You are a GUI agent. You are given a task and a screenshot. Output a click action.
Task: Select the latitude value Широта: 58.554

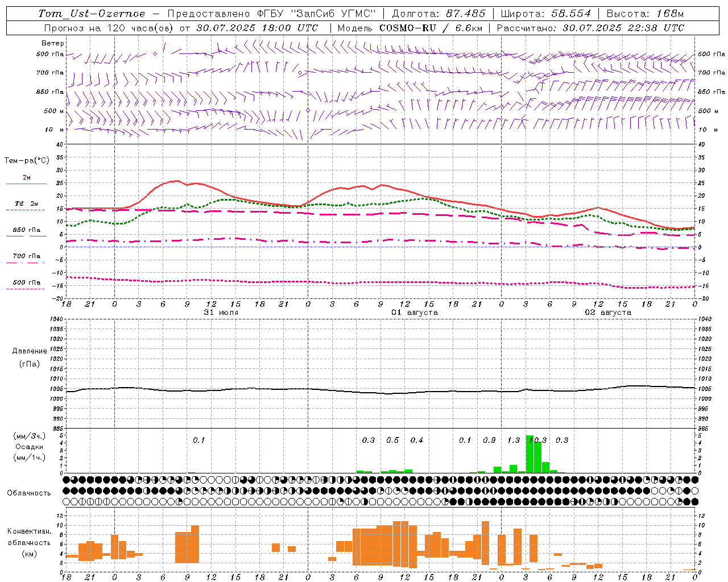coord(546,14)
